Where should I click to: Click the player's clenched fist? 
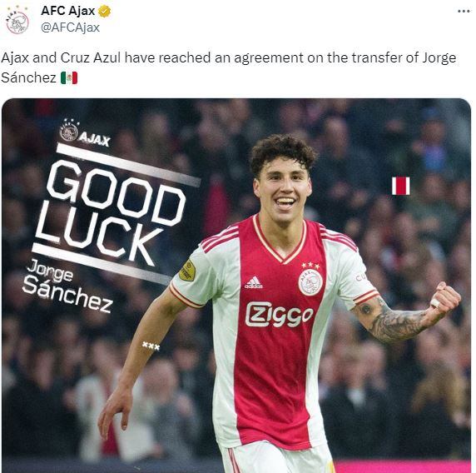445,299
